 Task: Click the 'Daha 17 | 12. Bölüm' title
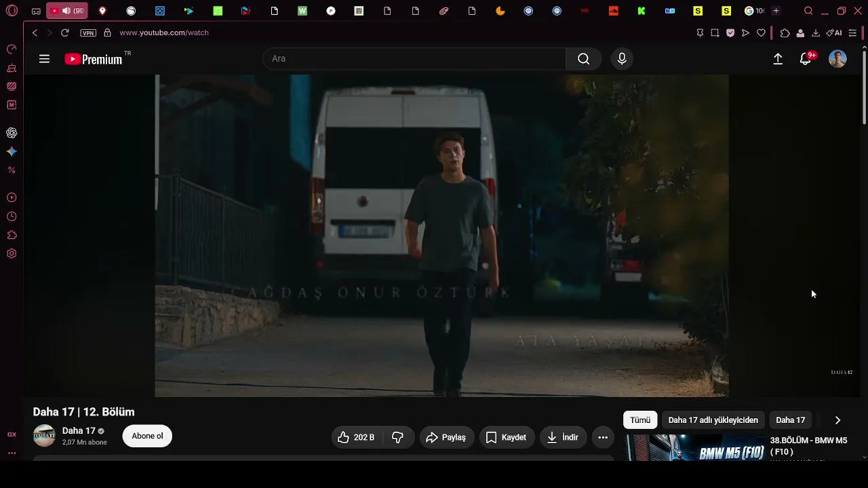(84, 412)
